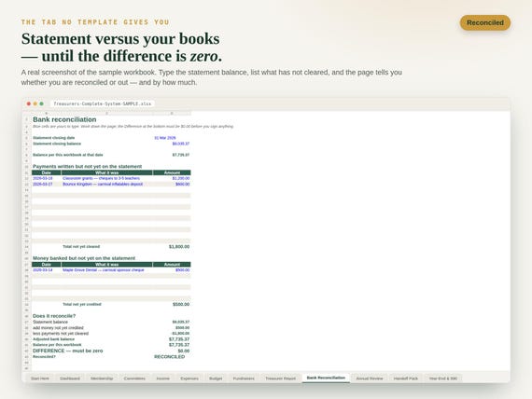Click Payments written but not yet on statement heading
Image resolution: width=532 pixels, height=399 pixels.
[87, 167]
